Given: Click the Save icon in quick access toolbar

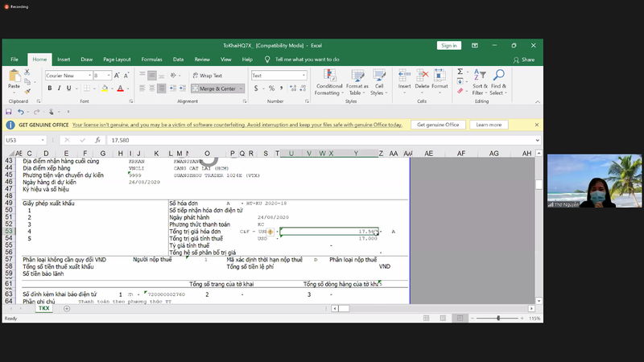Looking at the screenshot, I should point(9,112).
